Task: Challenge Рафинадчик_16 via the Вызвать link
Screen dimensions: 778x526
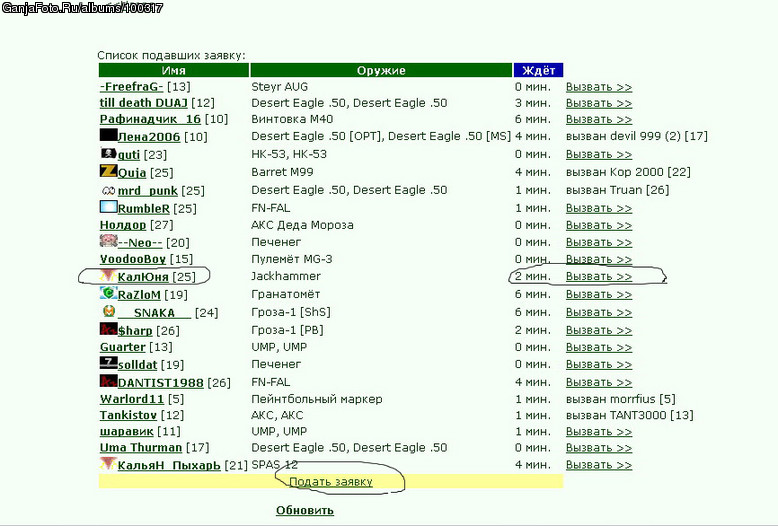Action: 599,120
